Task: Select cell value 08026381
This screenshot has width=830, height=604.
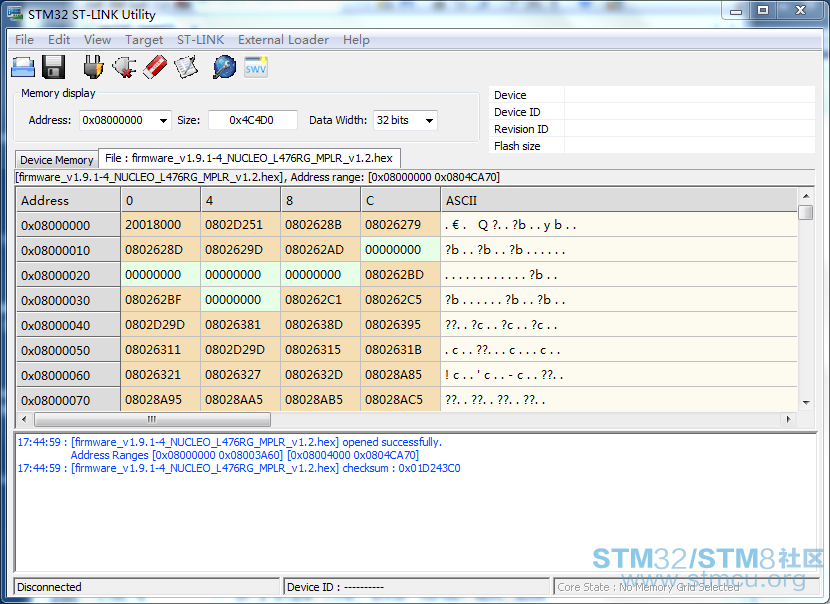Action: click(240, 324)
